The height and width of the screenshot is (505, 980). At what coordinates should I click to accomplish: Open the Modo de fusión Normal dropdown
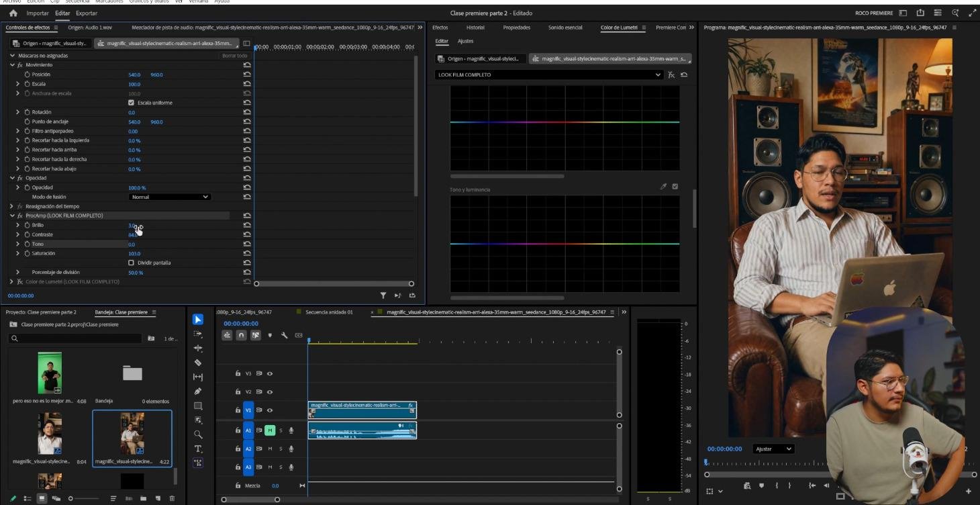click(x=170, y=197)
